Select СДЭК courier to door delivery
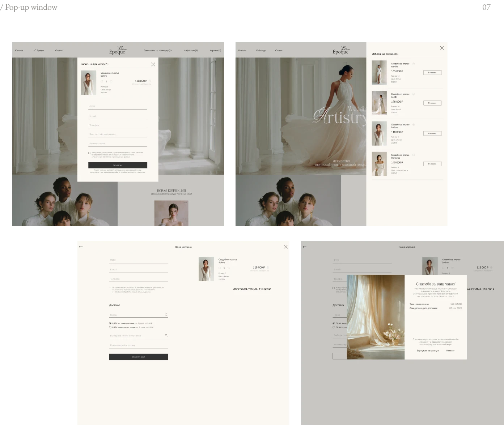Image resolution: width=504 pixels, height=441 pixels. pos(110,327)
